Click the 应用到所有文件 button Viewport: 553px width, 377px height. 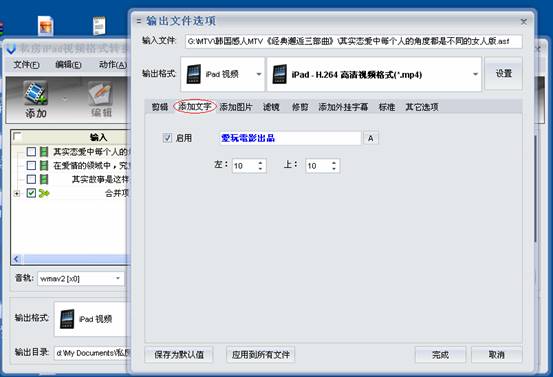point(261,354)
